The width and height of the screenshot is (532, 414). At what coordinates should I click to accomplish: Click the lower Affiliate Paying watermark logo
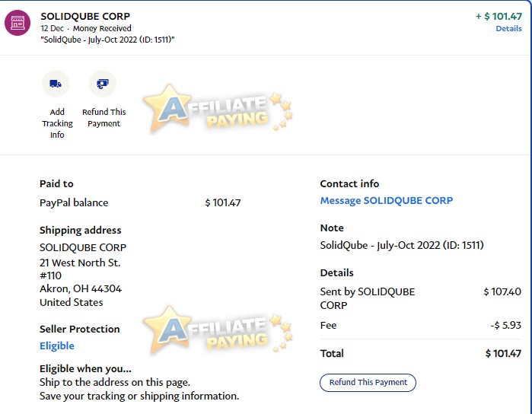tap(218, 330)
